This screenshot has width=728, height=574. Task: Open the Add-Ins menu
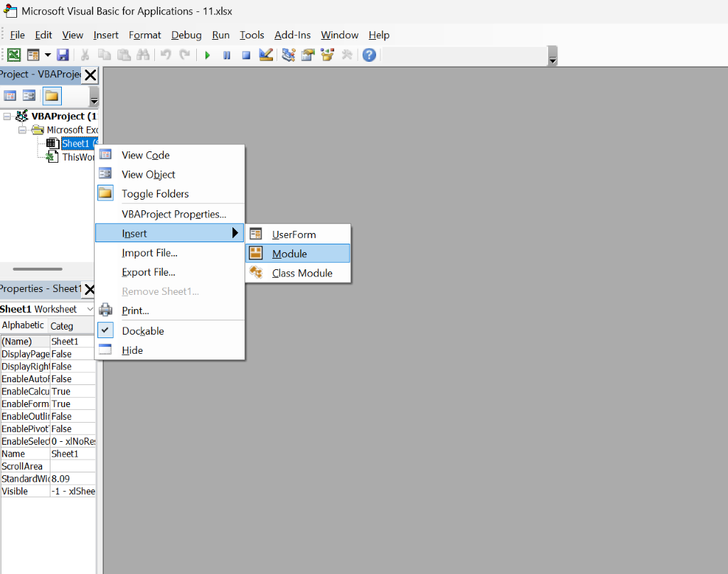(x=292, y=36)
